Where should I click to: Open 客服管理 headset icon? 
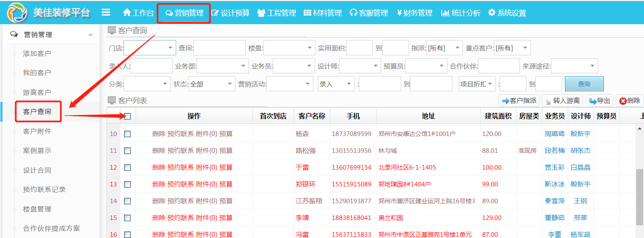(x=353, y=13)
